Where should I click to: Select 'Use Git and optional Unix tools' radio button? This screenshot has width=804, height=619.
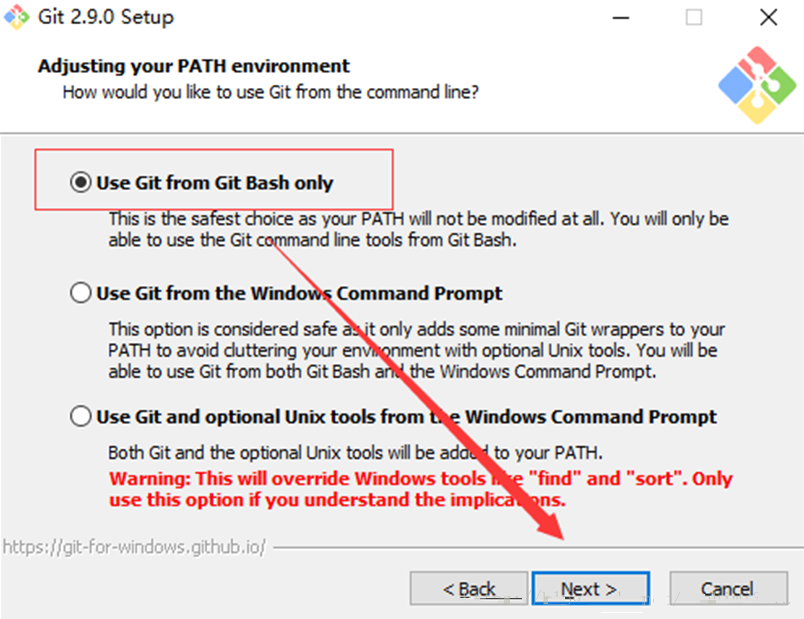tap(81, 416)
